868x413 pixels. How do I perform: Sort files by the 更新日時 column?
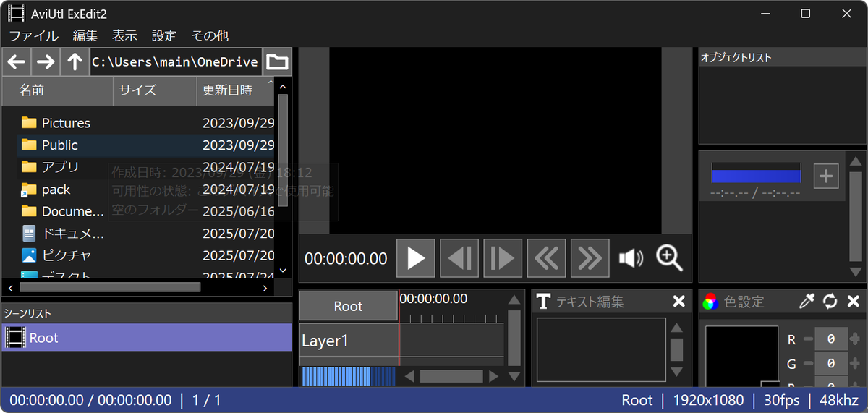235,90
